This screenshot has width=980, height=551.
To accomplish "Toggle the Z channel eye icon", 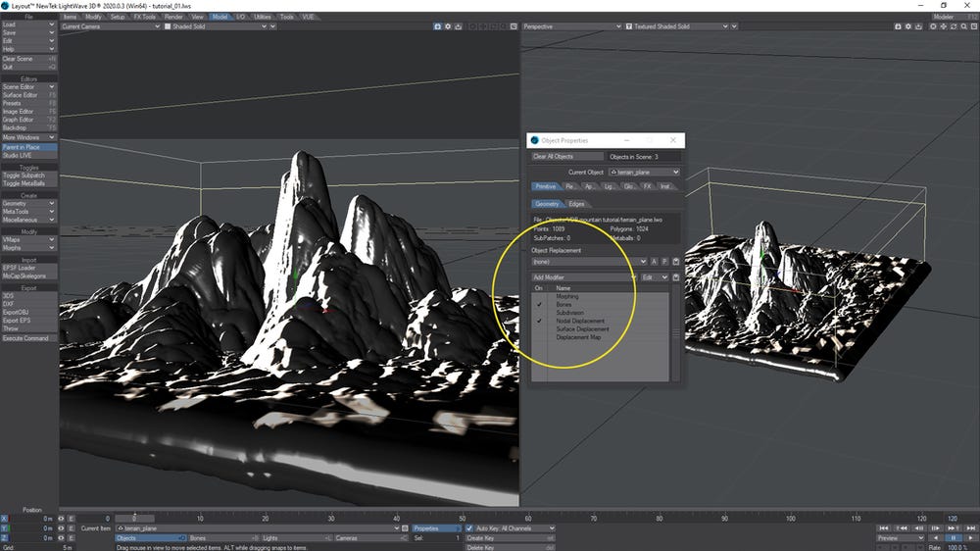I will (61, 538).
